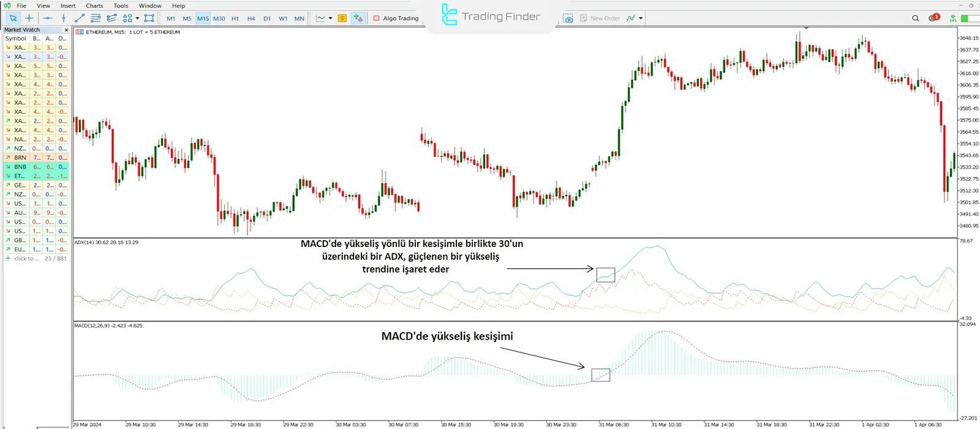Toggle Algo Trading on
The height and width of the screenshot is (429, 980).
(396, 18)
